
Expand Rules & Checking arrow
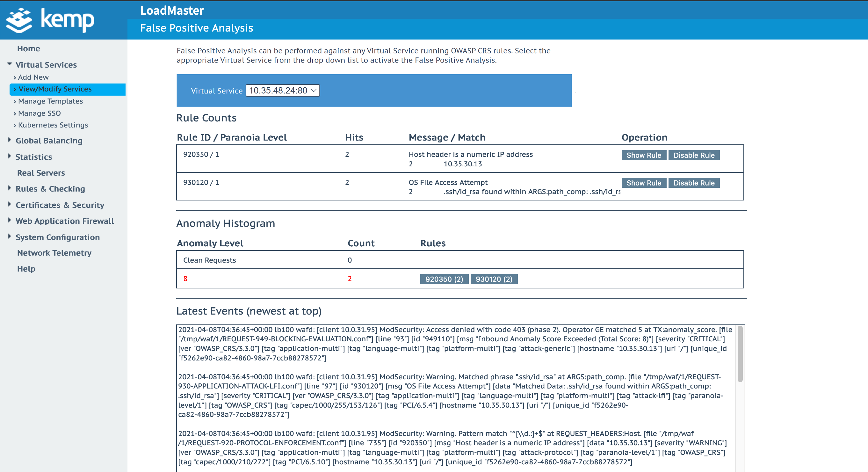pyautogui.click(x=10, y=188)
